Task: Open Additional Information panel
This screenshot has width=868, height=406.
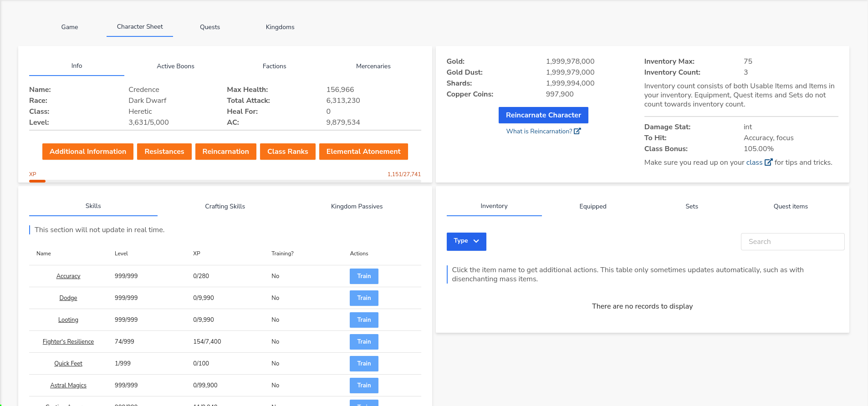Action: tap(88, 152)
